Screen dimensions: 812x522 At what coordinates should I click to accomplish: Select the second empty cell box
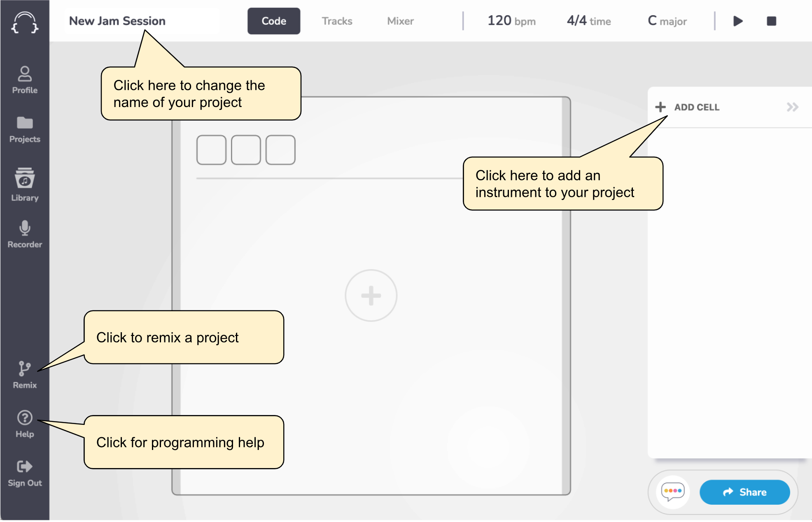click(246, 150)
